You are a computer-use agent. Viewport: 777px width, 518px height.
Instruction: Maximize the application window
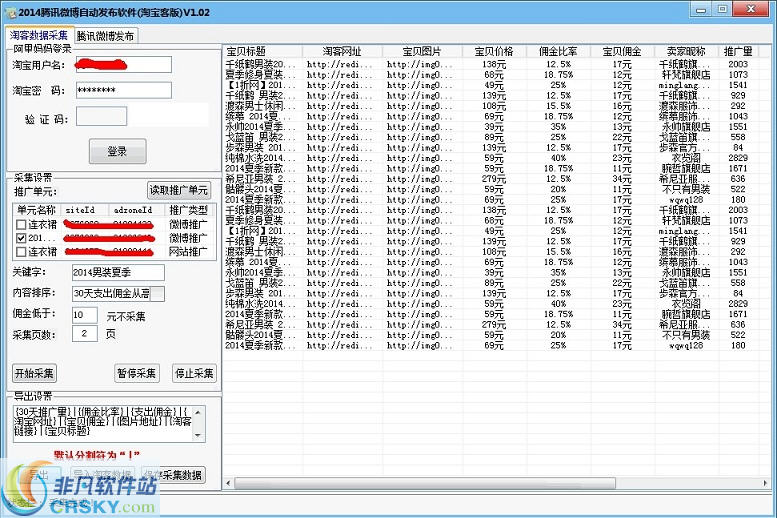click(x=722, y=10)
